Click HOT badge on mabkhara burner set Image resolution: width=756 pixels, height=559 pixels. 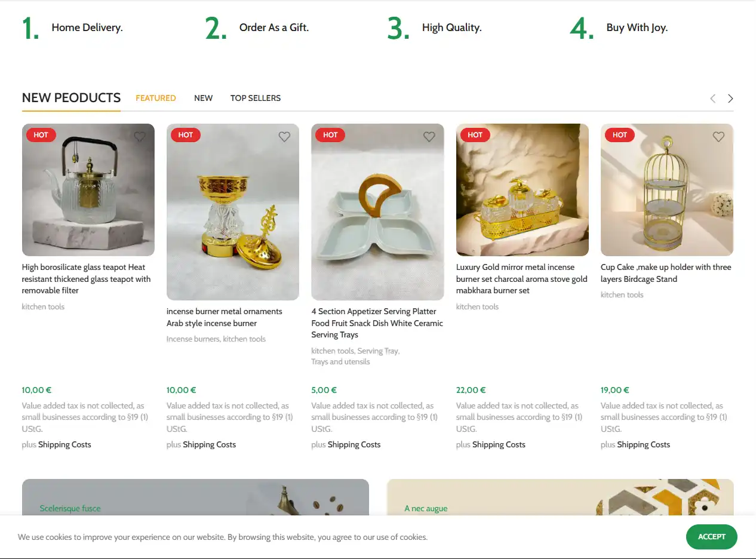coord(475,135)
